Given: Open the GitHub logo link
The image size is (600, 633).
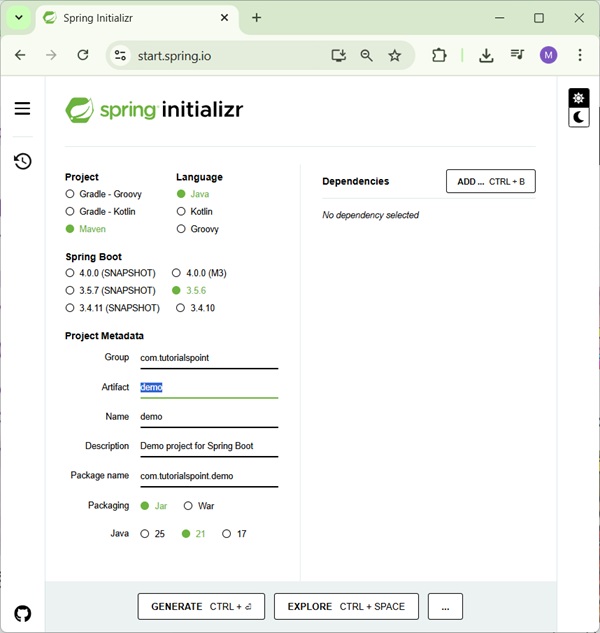Looking at the screenshot, I should click(23, 614).
